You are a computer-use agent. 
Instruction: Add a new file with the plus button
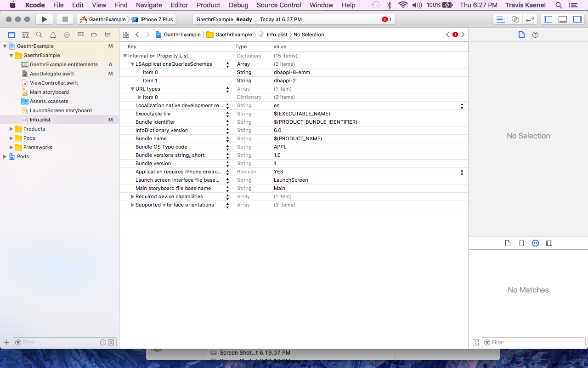point(6,342)
